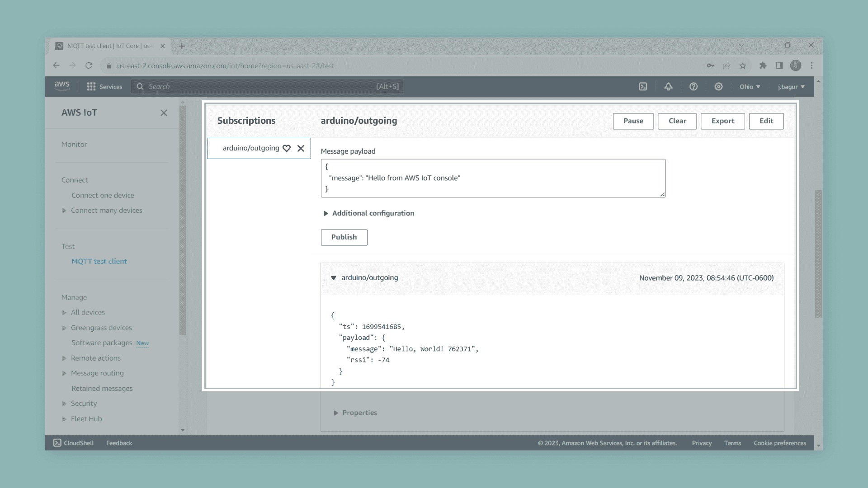Open saved passwords key icon
The width and height of the screenshot is (868, 488).
click(710, 66)
